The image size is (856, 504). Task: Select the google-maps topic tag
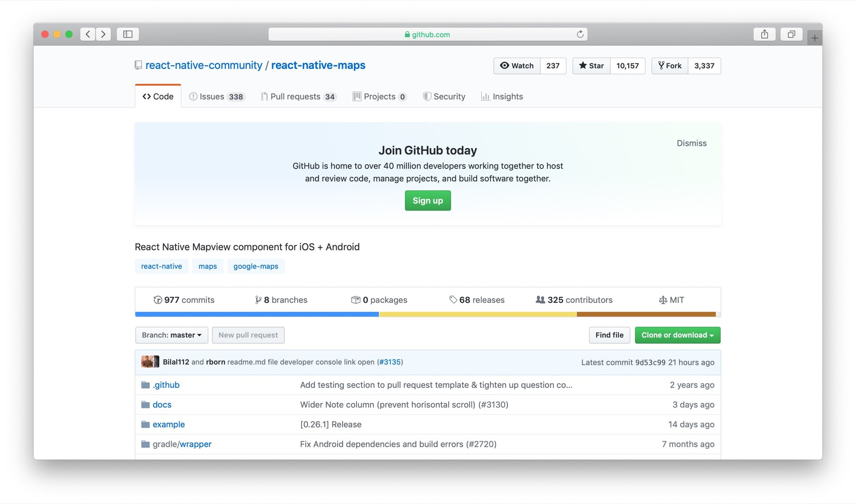pos(256,266)
